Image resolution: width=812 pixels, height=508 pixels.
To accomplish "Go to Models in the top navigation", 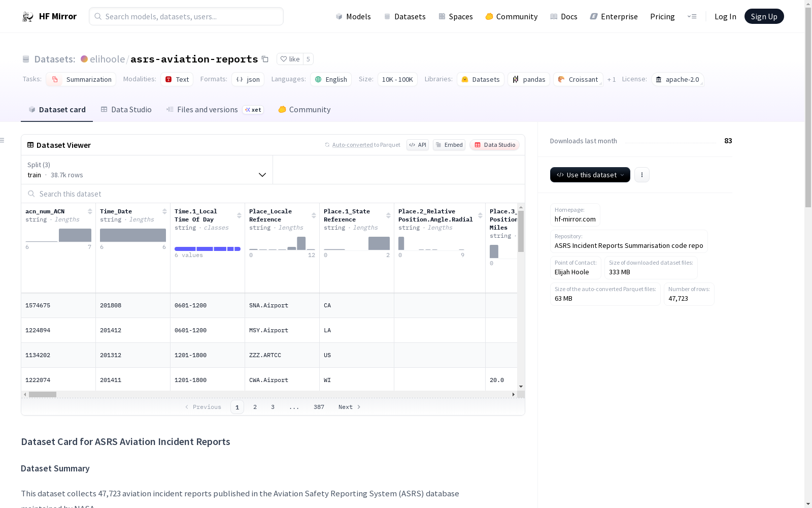I will 353,17.
